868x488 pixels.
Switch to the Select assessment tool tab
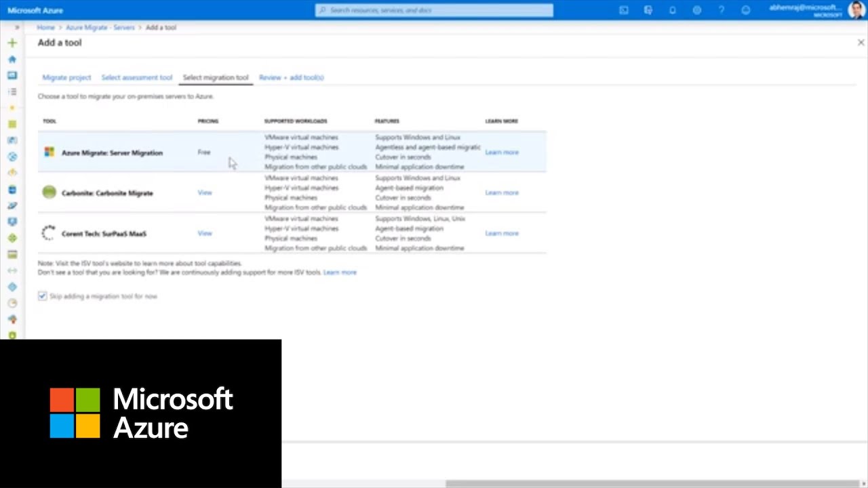click(x=137, y=77)
